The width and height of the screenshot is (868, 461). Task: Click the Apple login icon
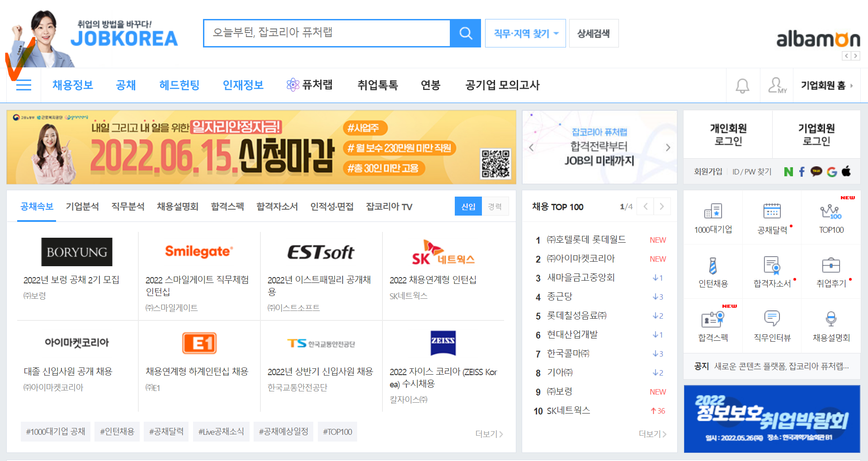click(x=846, y=171)
